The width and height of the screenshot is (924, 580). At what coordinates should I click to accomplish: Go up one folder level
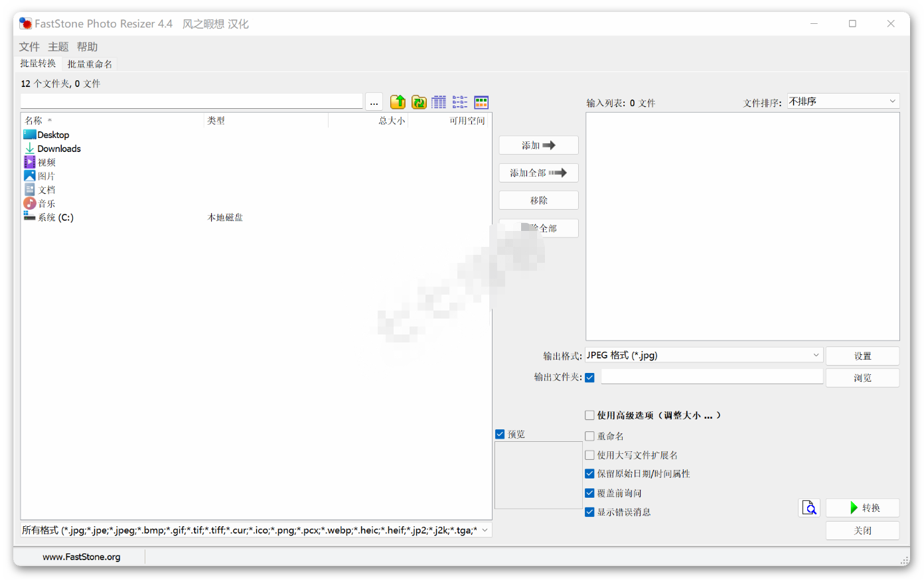(398, 102)
